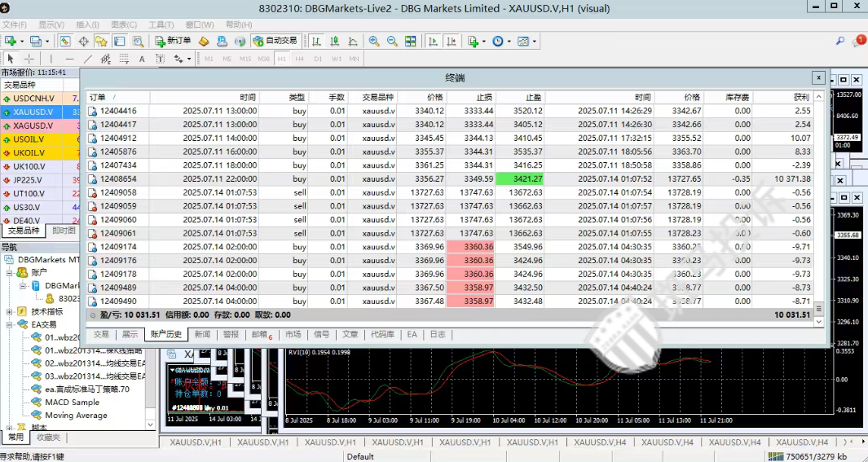This screenshot has width=868, height=462.
Task: Switch to the 交易 tab in terminal
Action: tap(100, 334)
